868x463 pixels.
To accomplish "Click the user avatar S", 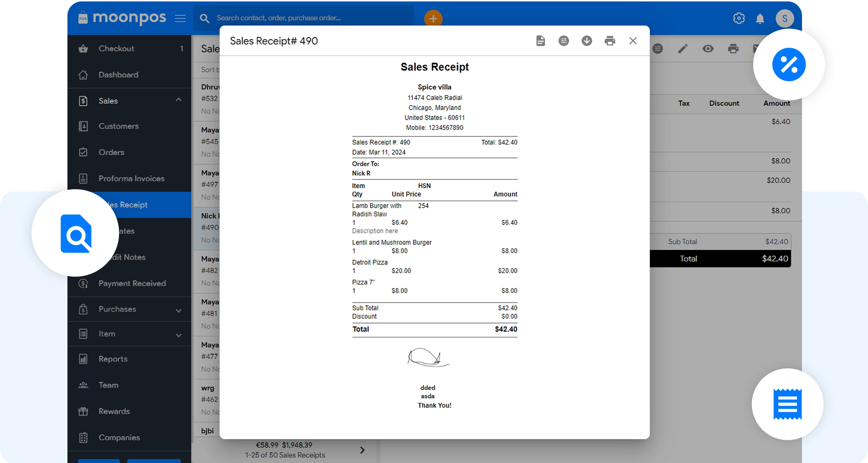I will pos(784,19).
